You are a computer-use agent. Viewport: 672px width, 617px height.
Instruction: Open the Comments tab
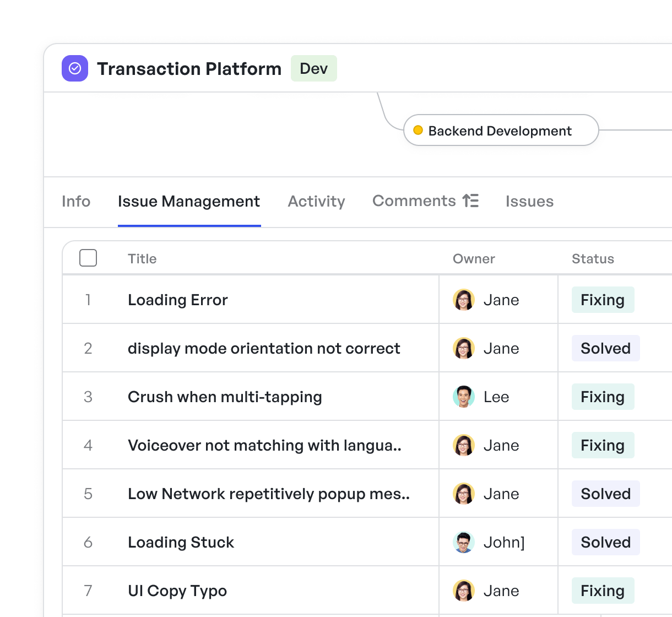click(x=414, y=201)
